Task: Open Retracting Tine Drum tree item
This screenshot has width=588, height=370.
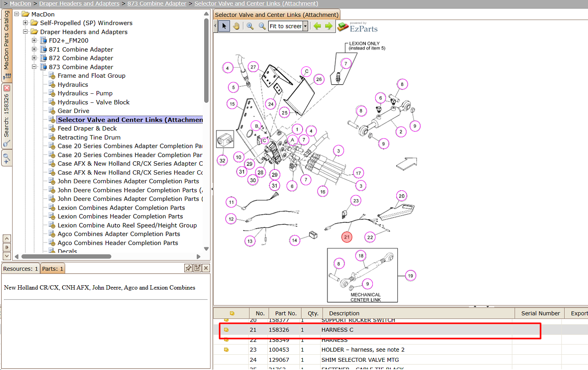Action: [x=89, y=137]
